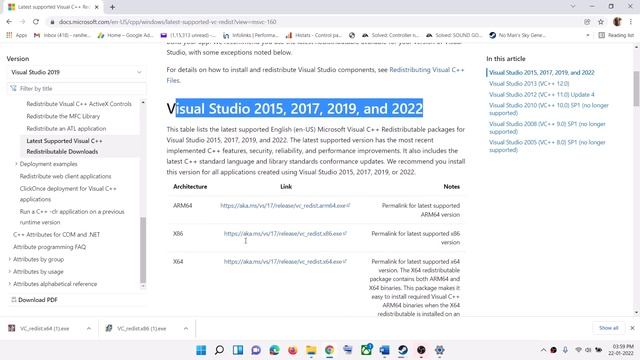Image resolution: width=640 pixels, height=360 pixels.
Task: Open OBS Studio from taskbar
Action: coord(421,350)
